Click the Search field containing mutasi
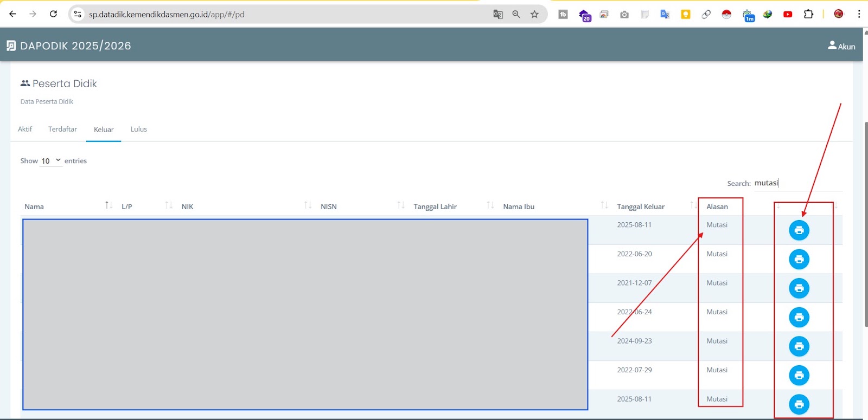868x420 pixels. (x=798, y=183)
